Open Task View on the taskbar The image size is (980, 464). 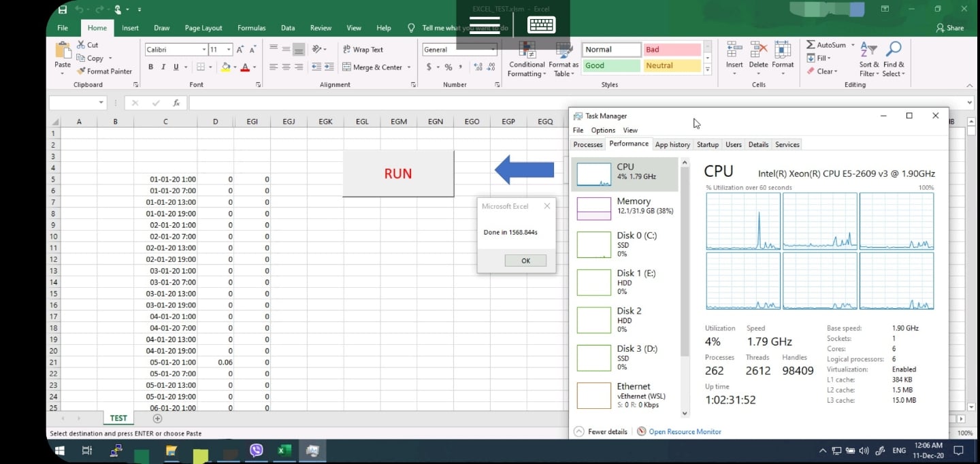[87, 450]
